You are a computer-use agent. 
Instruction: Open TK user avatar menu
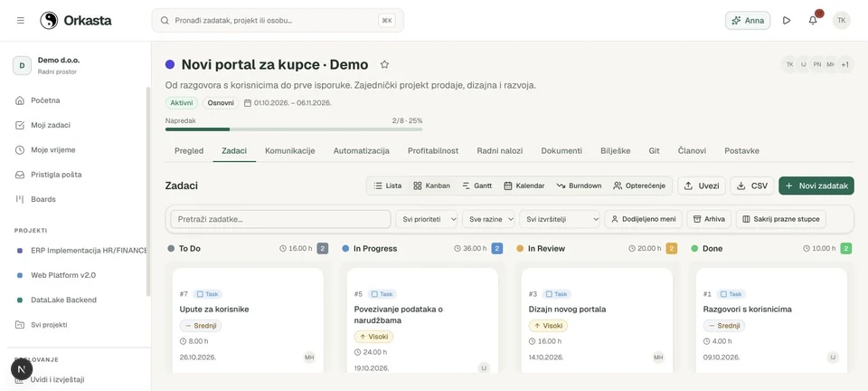[842, 21]
